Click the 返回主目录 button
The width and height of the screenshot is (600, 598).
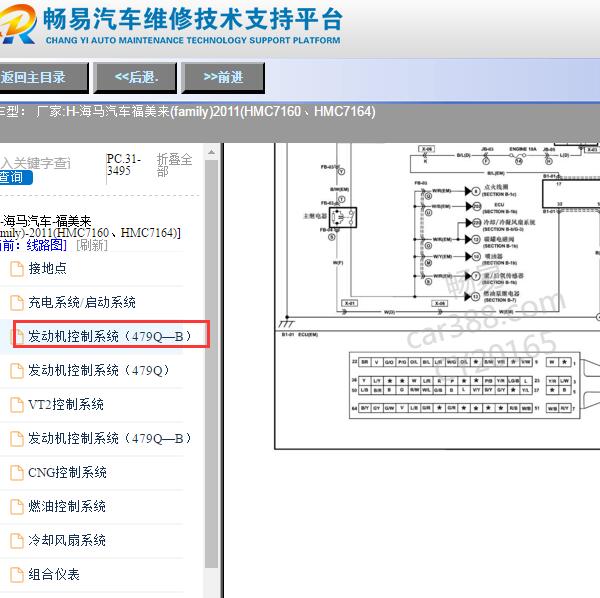coord(43,78)
